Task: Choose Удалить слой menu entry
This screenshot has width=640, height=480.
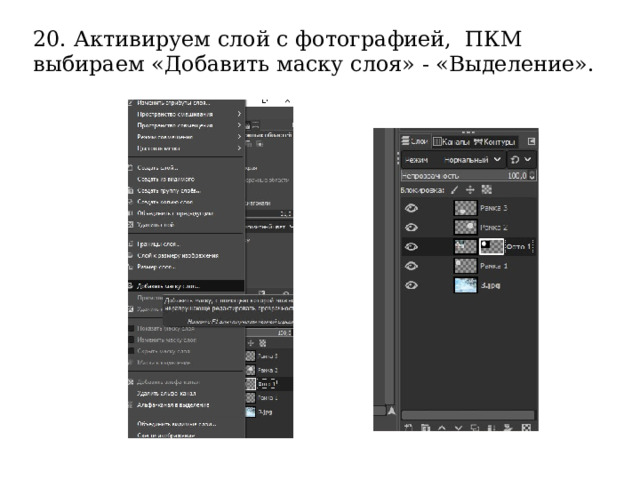Action: pyautogui.click(x=187, y=225)
